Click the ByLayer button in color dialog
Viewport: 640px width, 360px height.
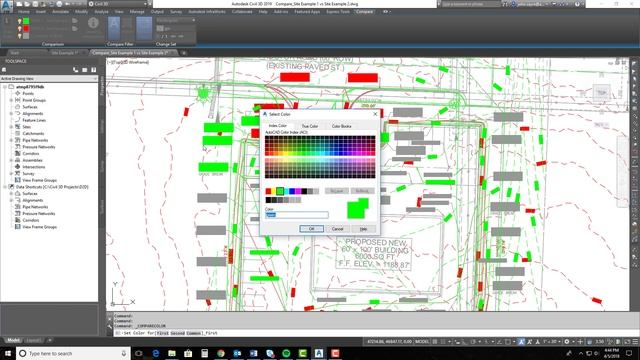click(x=337, y=191)
